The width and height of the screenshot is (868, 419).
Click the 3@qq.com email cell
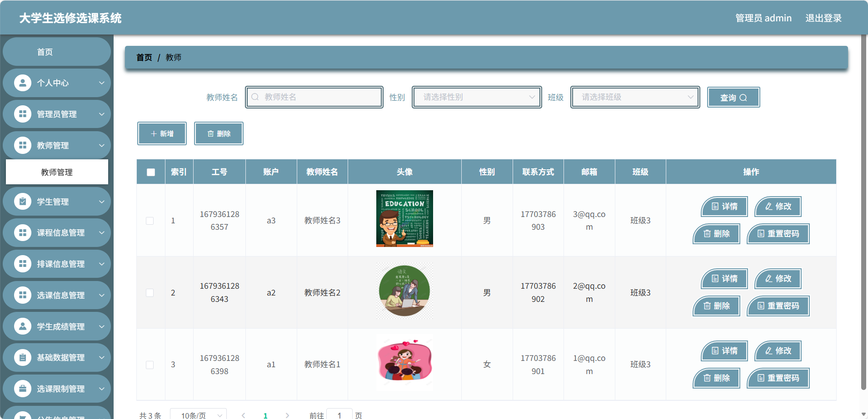click(589, 221)
